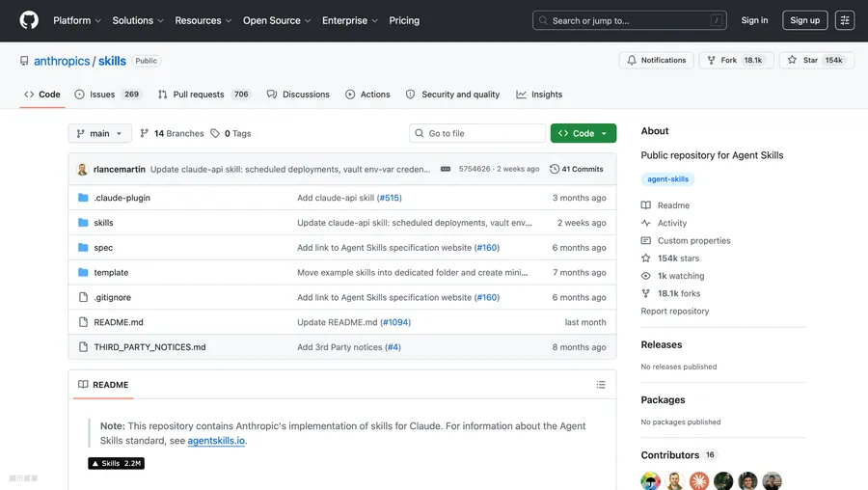
Task: Click rlancemartin's avatar in the commit bar
Action: [x=83, y=170]
